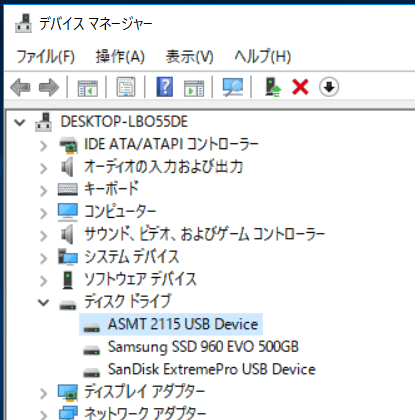
Task: Select Samsung SSD 960 EVO 500GB
Action: [x=203, y=347]
